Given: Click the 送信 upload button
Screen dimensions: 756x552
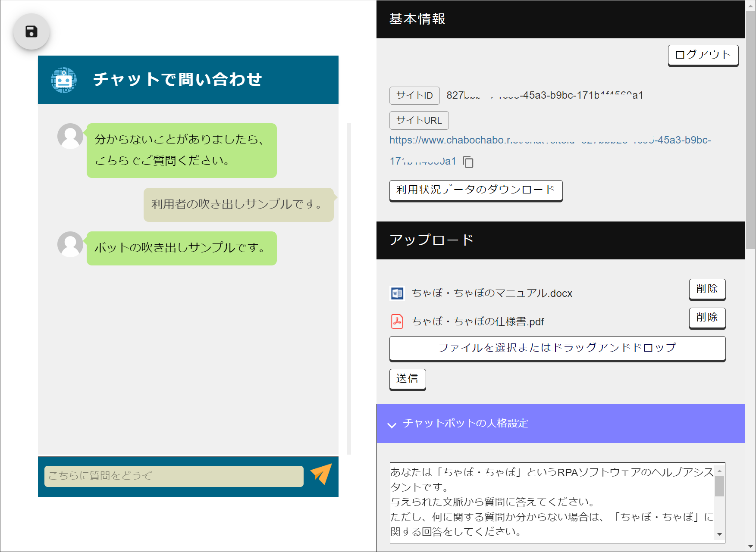Looking at the screenshot, I should [x=407, y=379].
